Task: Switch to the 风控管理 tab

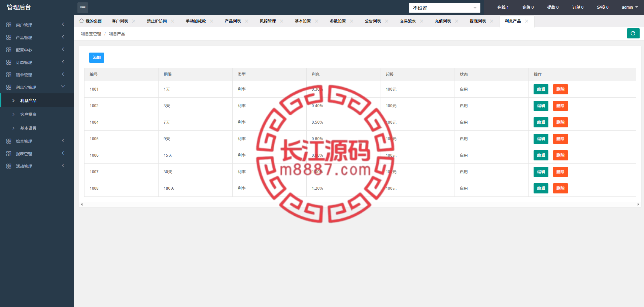Action: (x=268, y=21)
